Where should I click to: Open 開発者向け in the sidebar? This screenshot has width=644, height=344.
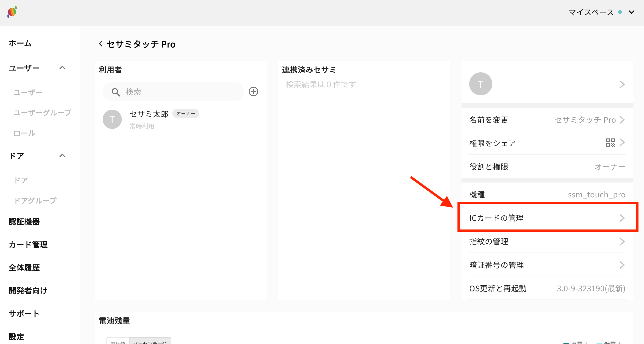[28, 291]
